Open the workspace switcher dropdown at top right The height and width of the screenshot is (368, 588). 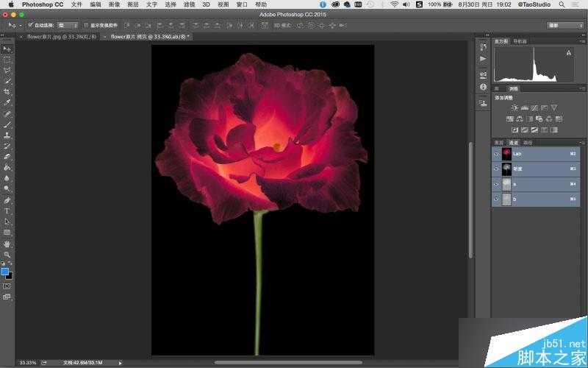[x=565, y=25]
